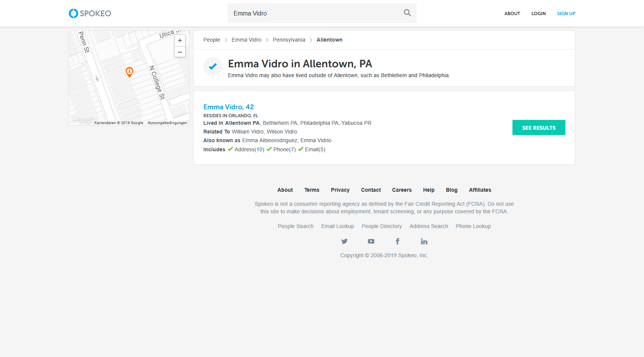Click 'RESIDES IN ORLANDO, FL' text
The width and height of the screenshot is (644, 357).
(x=231, y=116)
